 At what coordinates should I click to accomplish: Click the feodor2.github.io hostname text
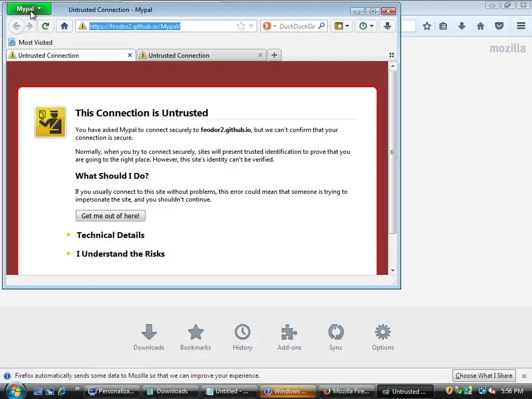225,129
